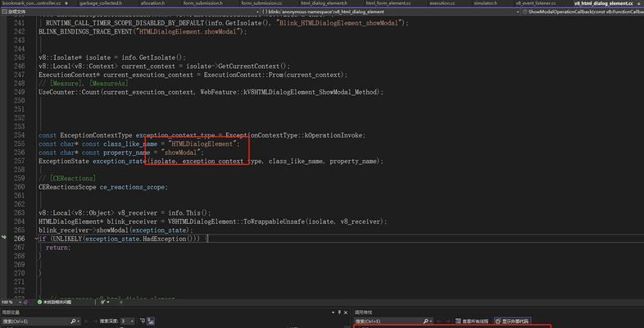Click the view all threads button
Viewport: 644px width, 328px height.
pyautogui.click(x=472, y=321)
